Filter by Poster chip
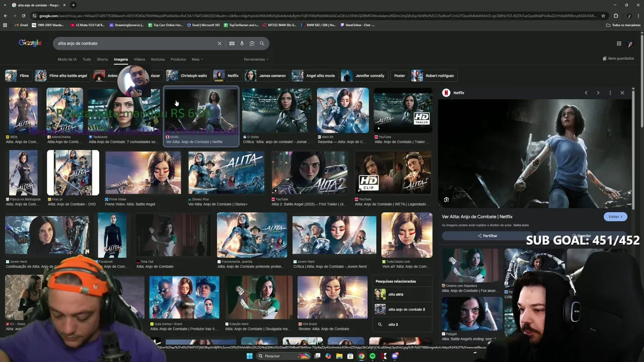This screenshot has width=644, height=362. [399, 76]
